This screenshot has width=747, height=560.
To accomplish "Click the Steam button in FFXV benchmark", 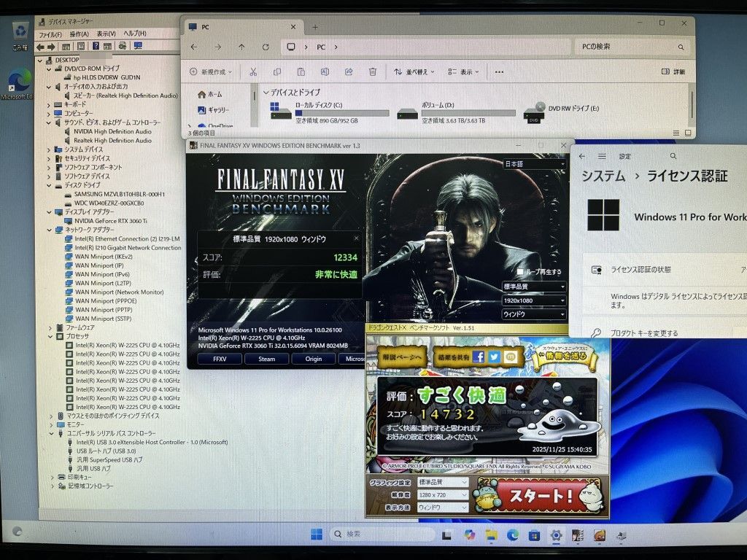I will click(x=267, y=359).
